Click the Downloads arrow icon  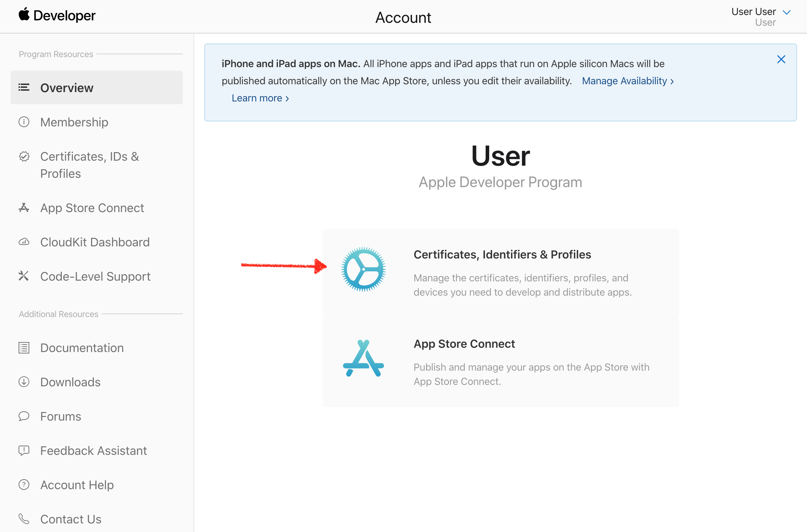coord(24,382)
